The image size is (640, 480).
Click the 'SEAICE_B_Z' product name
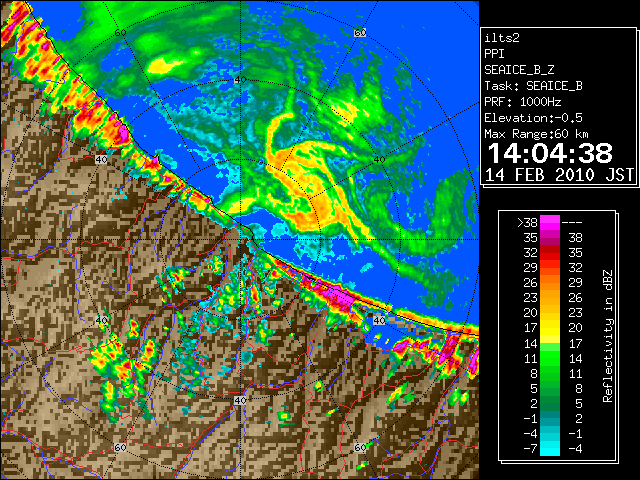(519, 70)
